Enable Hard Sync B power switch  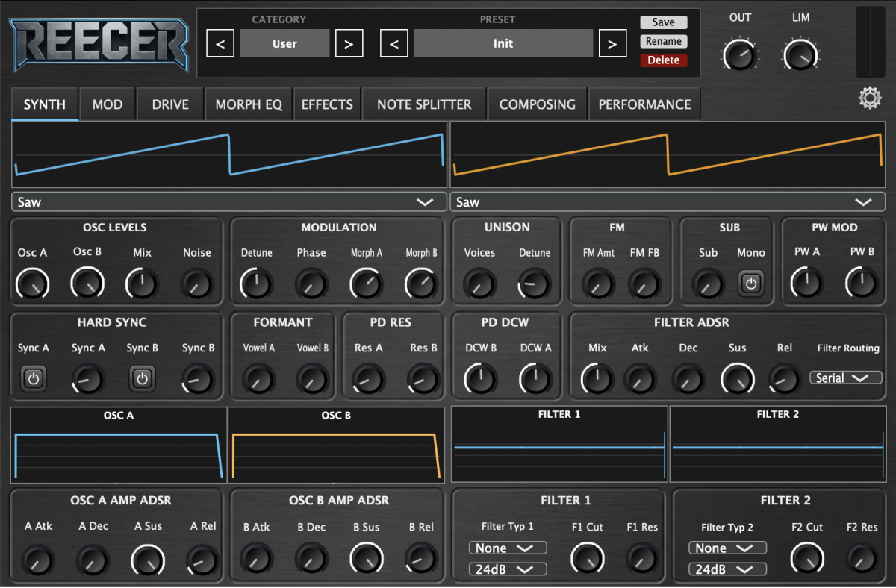[142, 378]
